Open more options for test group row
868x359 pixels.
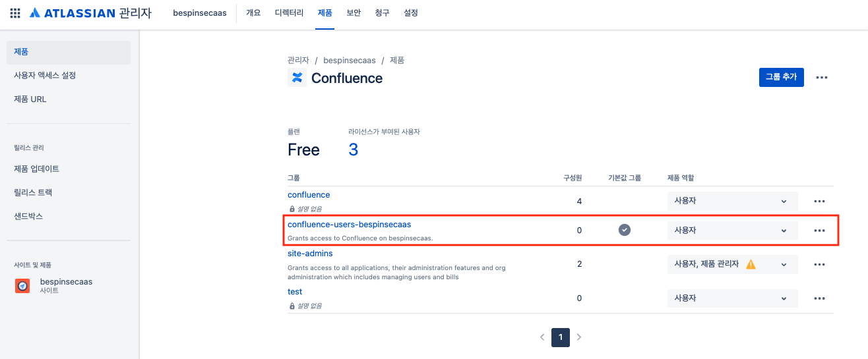pos(819,298)
